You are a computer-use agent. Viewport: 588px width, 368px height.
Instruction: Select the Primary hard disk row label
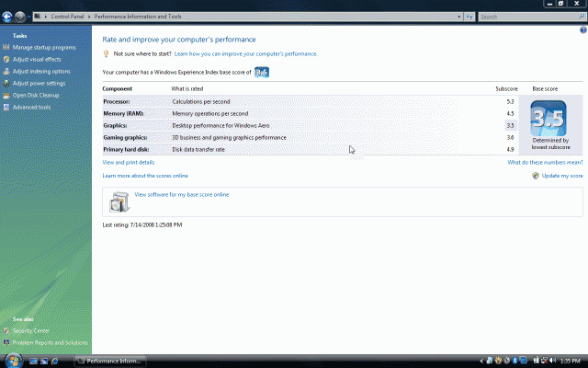tap(126, 149)
